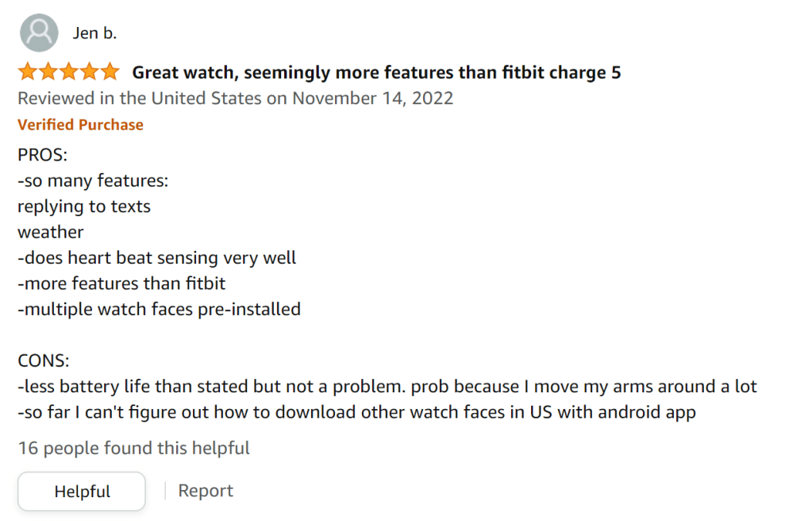
Task: Open reviewer profile name Jen b.
Action: click(x=94, y=33)
